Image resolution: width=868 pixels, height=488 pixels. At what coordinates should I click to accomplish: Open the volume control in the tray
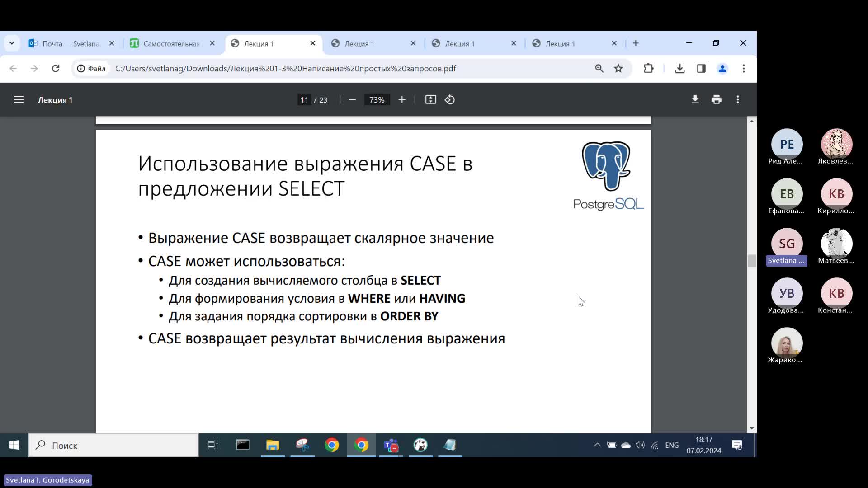(x=640, y=445)
